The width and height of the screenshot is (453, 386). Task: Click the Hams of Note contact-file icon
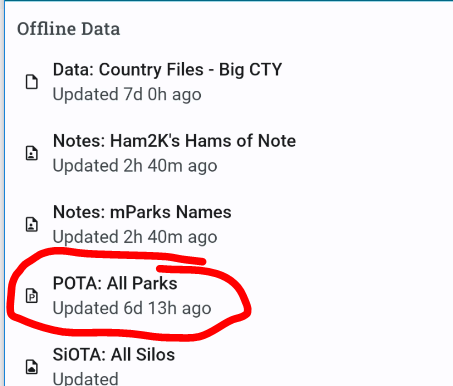pyautogui.click(x=32, y=153)
